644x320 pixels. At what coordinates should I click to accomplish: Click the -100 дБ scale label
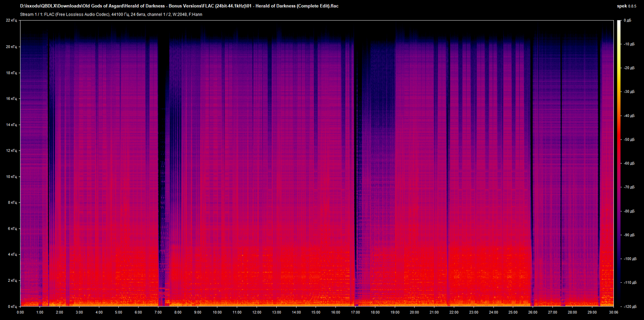[630, 259]
